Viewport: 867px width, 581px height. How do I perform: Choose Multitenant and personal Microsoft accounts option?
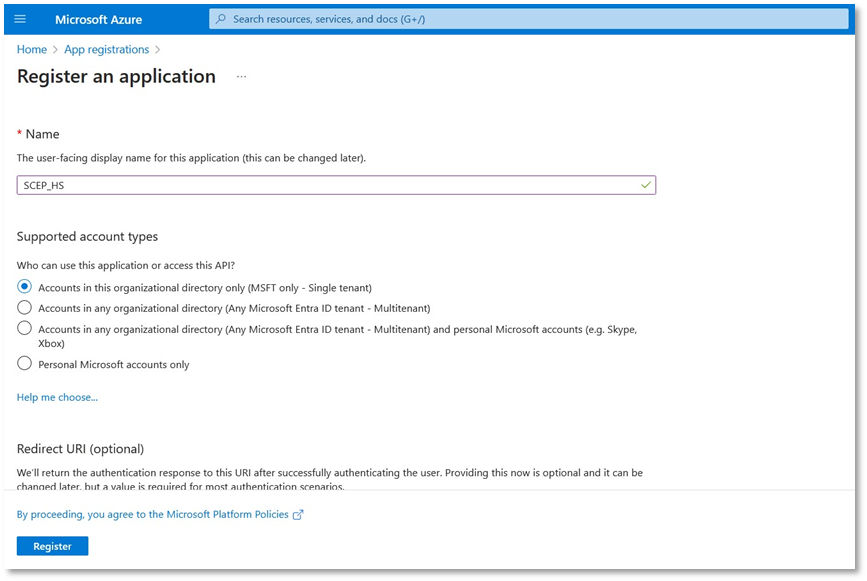[x=25, y=329]
